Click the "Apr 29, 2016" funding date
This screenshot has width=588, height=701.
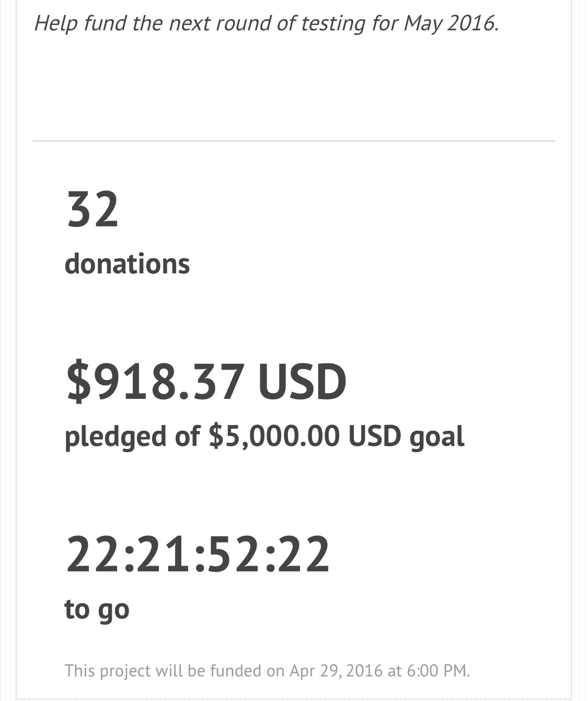pos(336,671)
